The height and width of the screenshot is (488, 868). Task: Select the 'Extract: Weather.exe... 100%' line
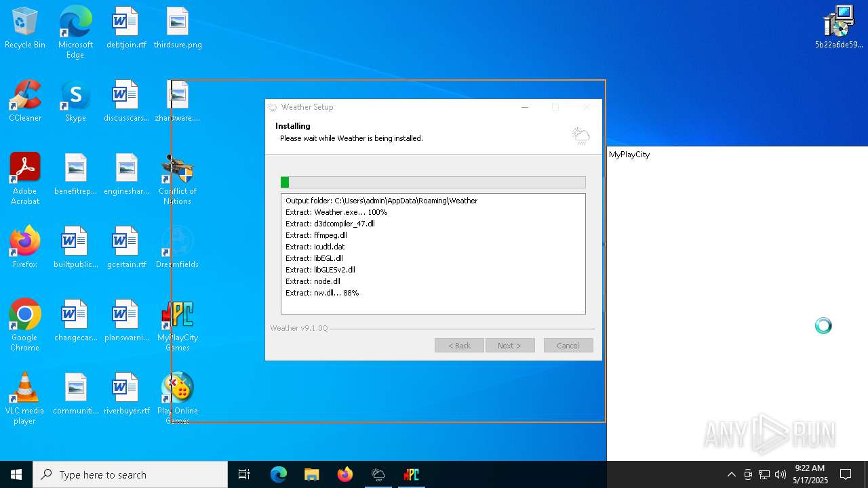coord(336,212)
